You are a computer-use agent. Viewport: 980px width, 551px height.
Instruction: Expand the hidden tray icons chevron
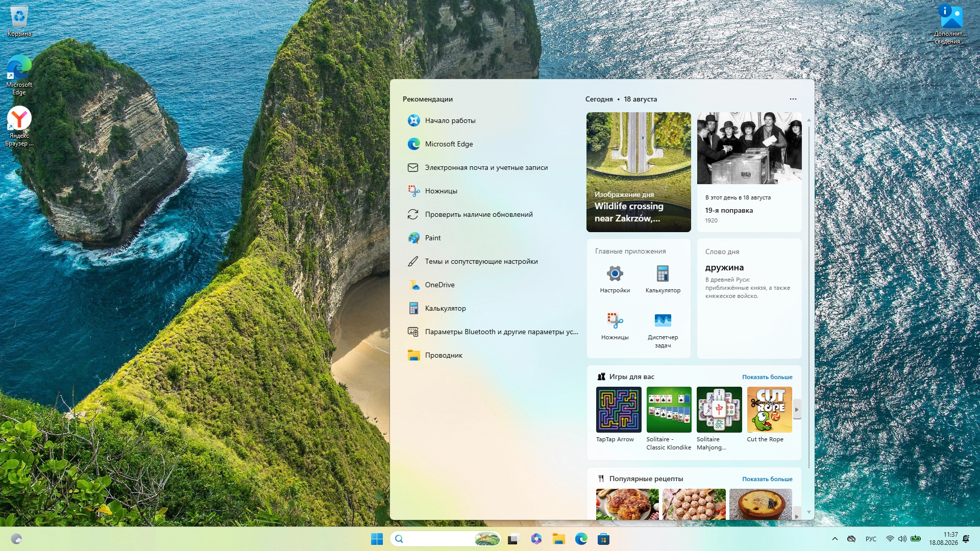[835, 539]
